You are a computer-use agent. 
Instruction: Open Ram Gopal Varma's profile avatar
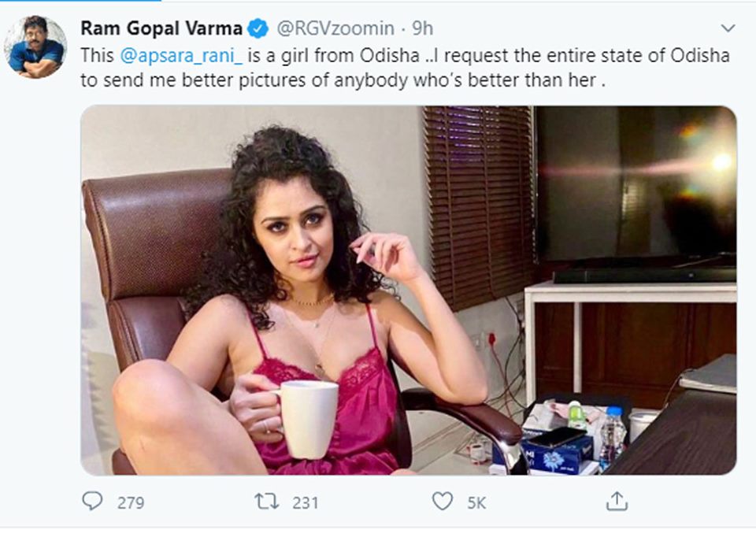pos(35,46)
